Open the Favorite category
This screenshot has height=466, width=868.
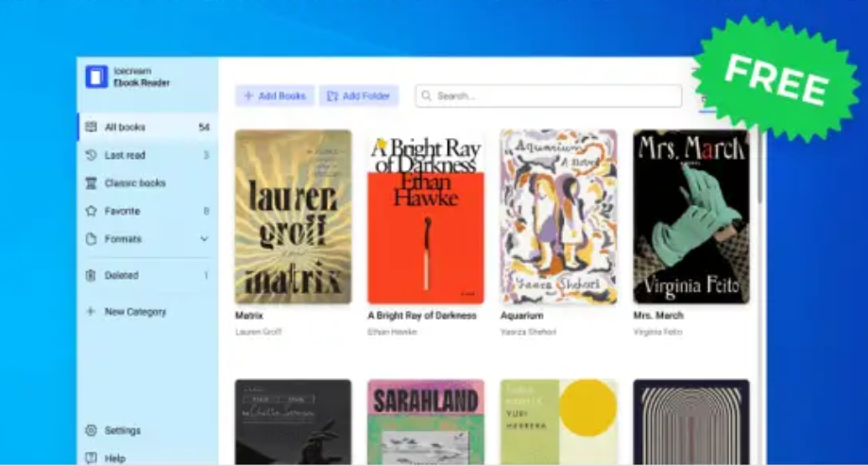point(147,211)
